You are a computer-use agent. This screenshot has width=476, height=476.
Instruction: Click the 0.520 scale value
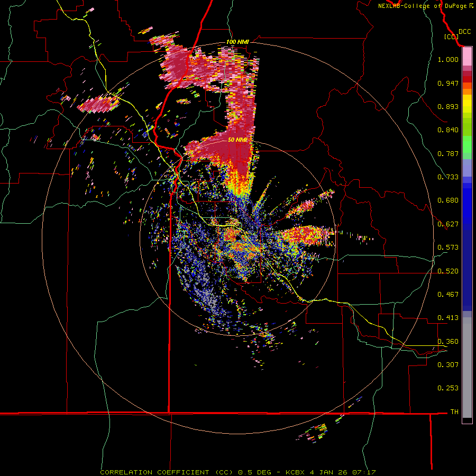[448, 271]
